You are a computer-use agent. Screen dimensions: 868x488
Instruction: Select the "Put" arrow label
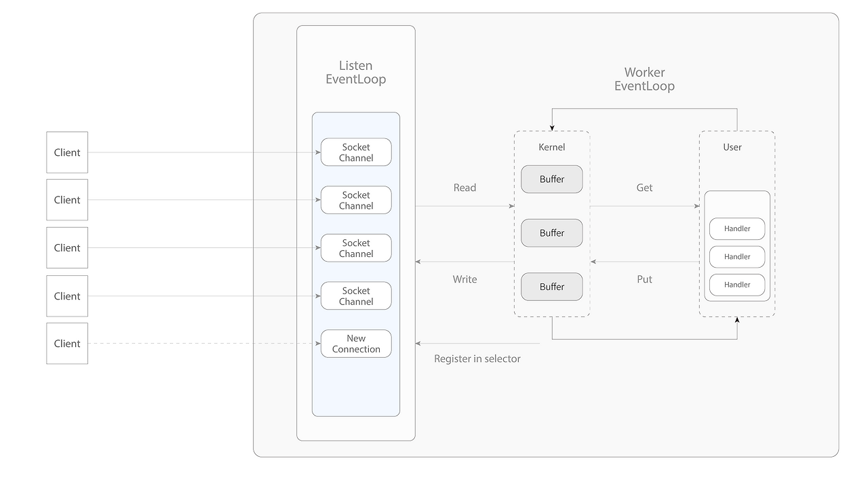coord(644,279)
